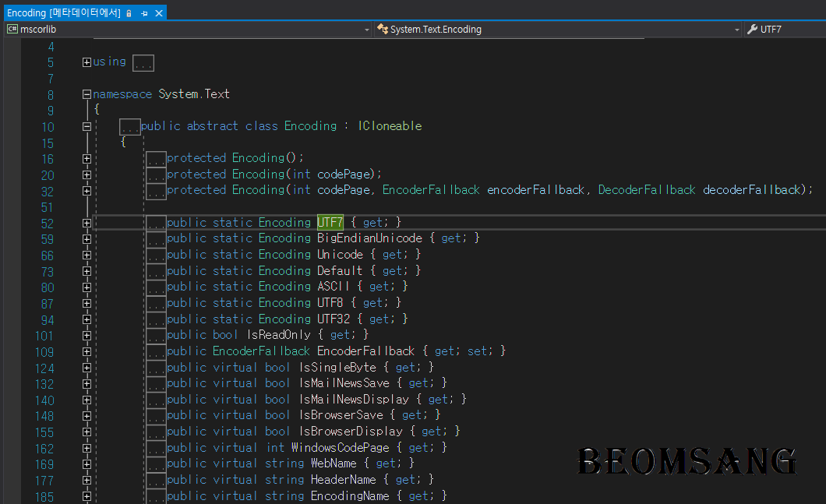
Task: Expand the UTF7 property region
Action: (x=87, y=224)
